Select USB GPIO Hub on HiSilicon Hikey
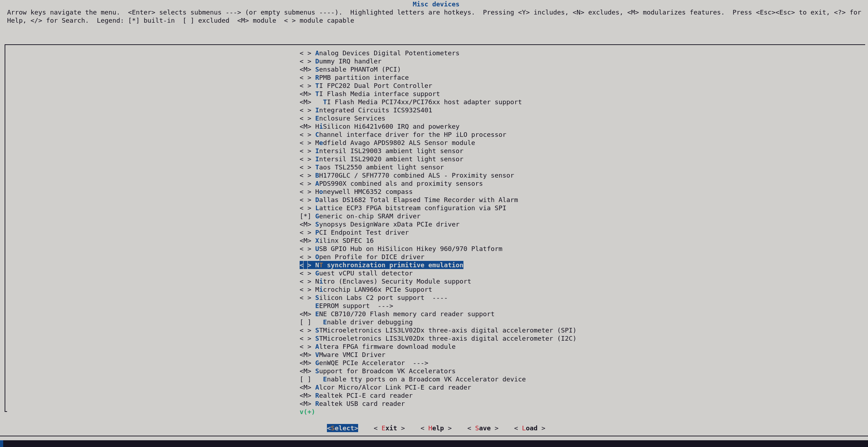The image size is (868, 447). [x=401, y=249]
